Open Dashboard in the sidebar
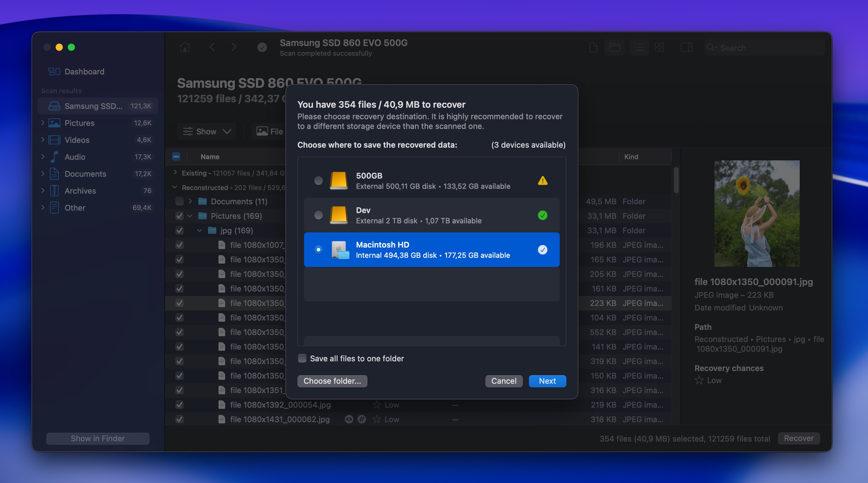868x483 pixels. 84,71
